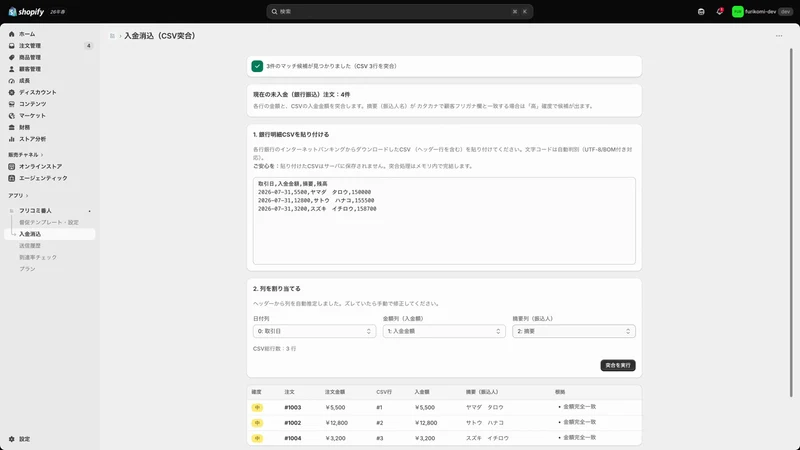Expand the アプリ section
Screen dimensions: 800x450
(18, 195)
